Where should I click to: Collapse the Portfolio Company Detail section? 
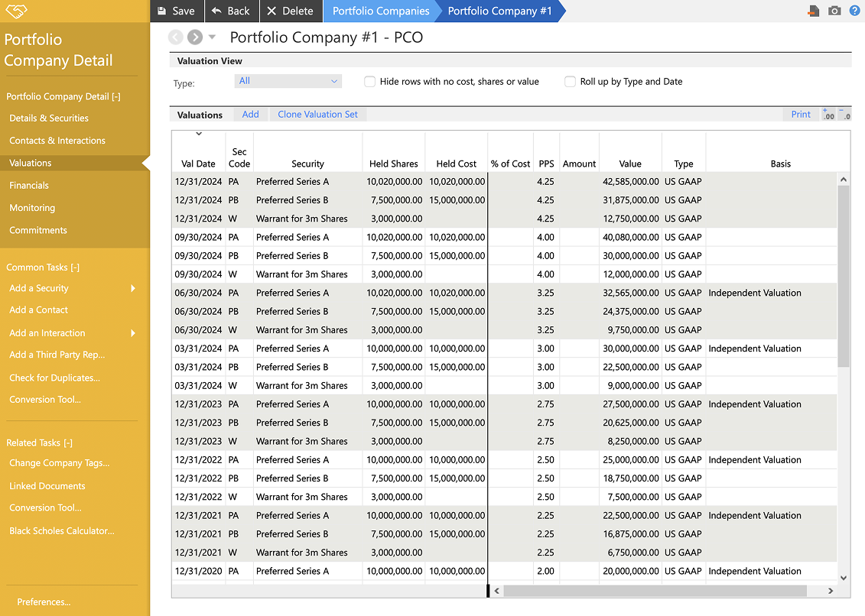coord(115,96)
